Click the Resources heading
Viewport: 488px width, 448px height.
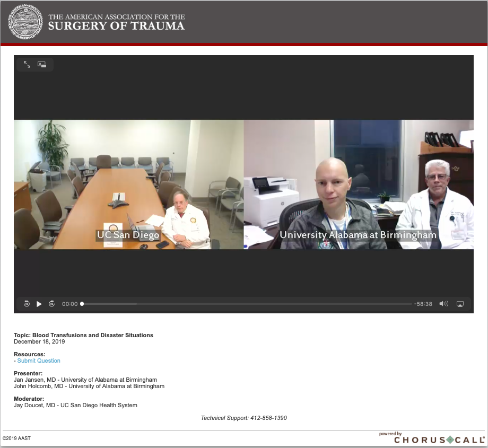click(30, 354)
